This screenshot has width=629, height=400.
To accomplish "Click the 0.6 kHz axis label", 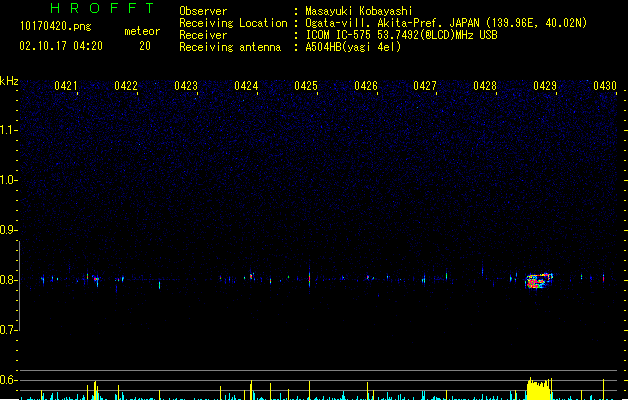I will [8, 380].
